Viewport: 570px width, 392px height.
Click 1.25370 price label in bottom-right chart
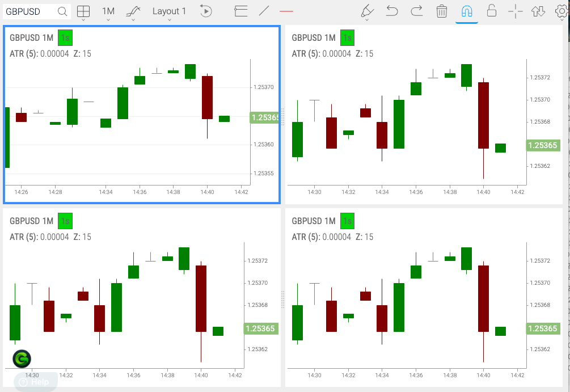540,283
